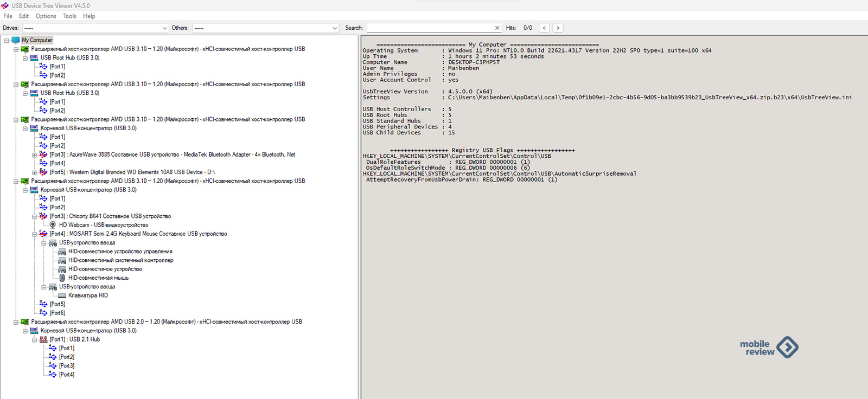
Task: Collapse the [Port1] USB 2.1 Hub node
Action: 34,339
